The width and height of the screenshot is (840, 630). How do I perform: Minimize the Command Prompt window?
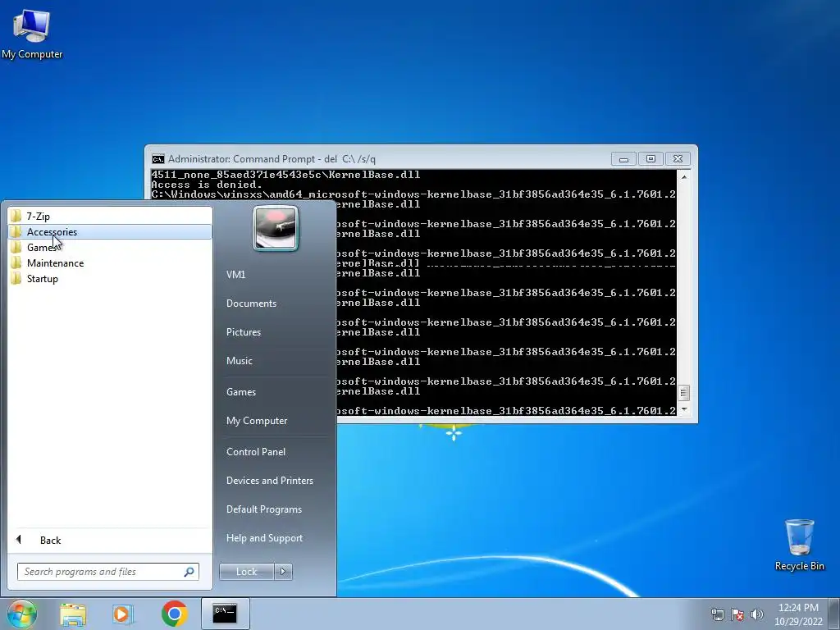(623, 159)
